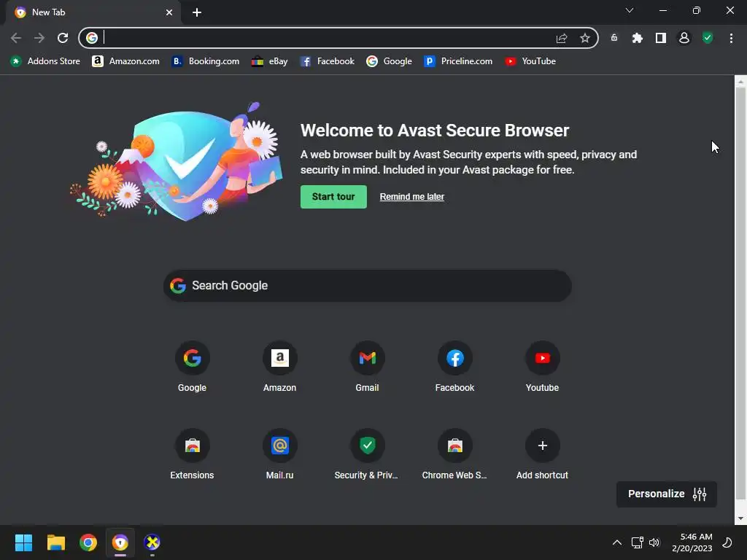Toggle the side panel icon
This screenshot has height=560, width=747.
point(661,38)
